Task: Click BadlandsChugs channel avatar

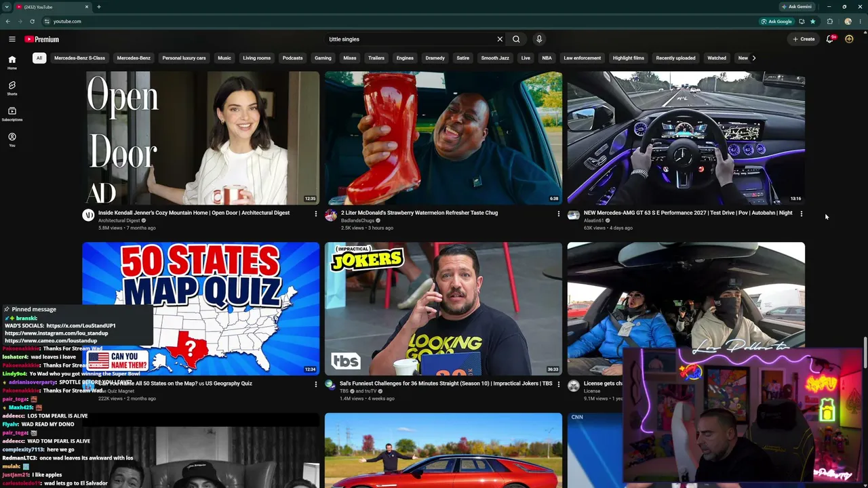Action: click(331, 216)
